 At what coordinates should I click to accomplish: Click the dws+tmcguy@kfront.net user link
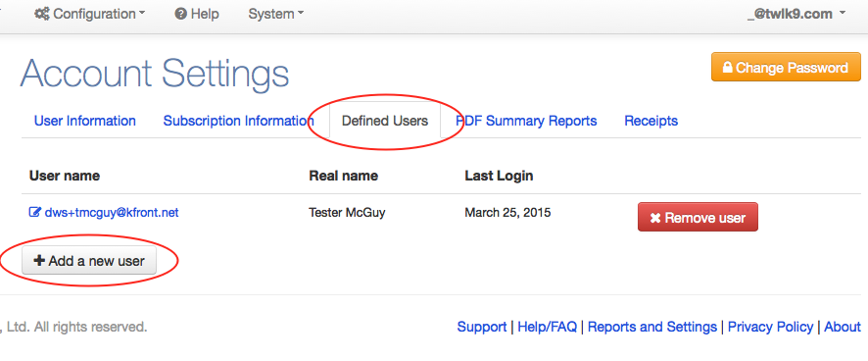[x=112, y=213]
